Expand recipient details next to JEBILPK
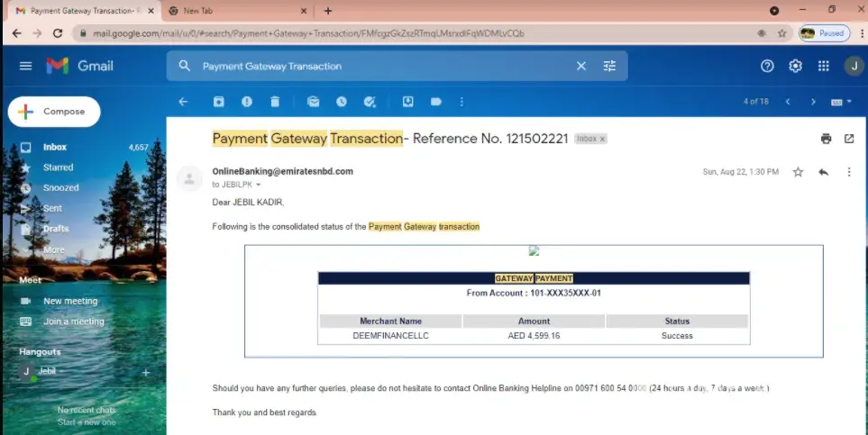Screen dimensions: 868x435 pos(258,185)
